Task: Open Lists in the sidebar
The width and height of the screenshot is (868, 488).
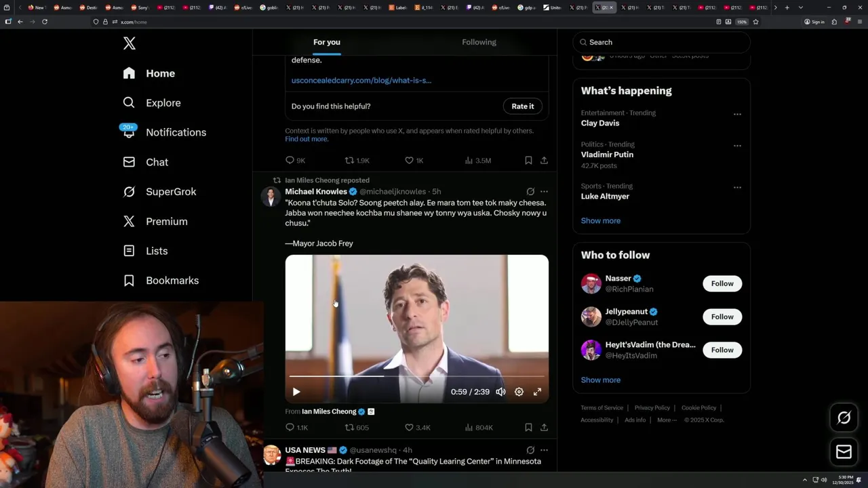Action: pos(146,251)
